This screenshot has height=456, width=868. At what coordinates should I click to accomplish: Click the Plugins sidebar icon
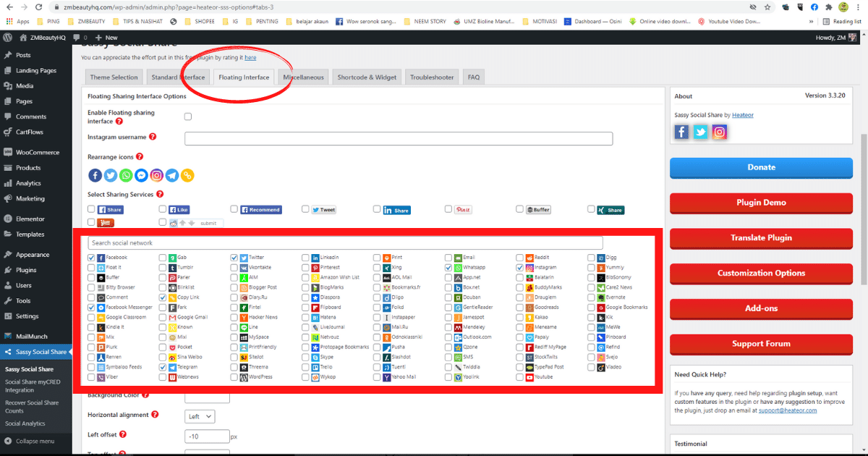[7, 270]
